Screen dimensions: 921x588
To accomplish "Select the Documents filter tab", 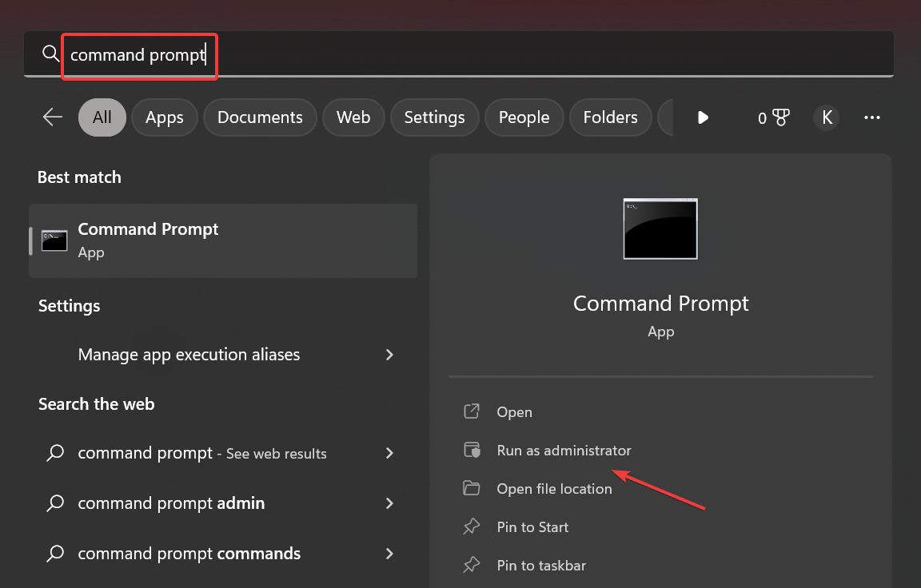I will [x=260, y=117].
